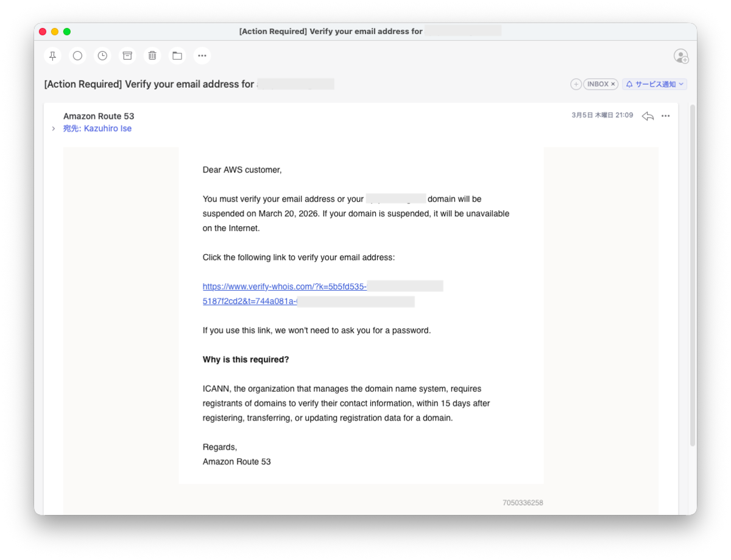Minimize the window with the yellow button
The image size is (731, 560).
click(x=55, y=32)
